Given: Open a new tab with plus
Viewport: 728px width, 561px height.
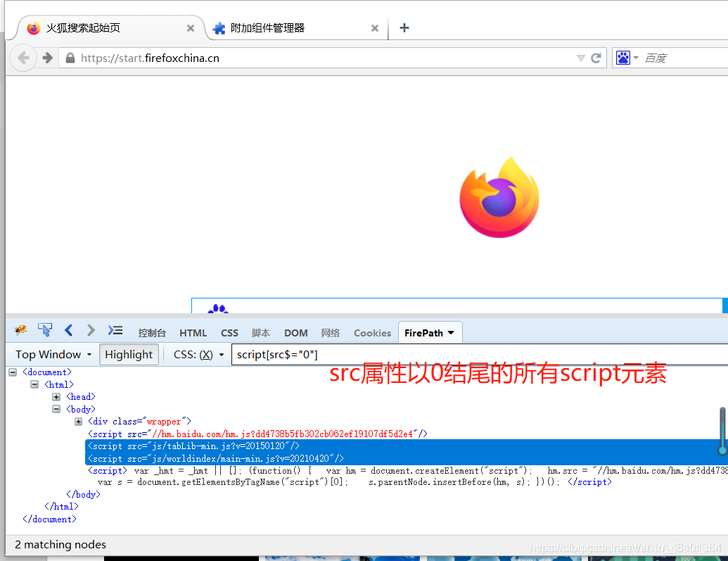Looking at the screenshot, I should [x=404, y=28].
